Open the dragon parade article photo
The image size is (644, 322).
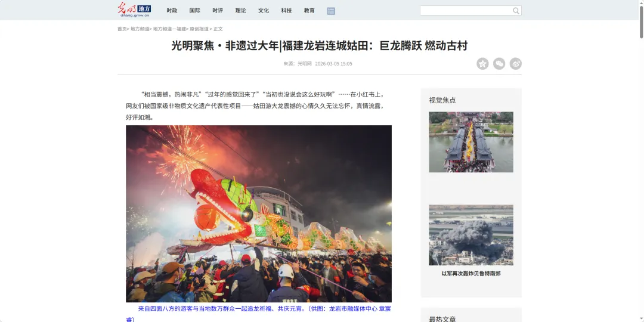(x=259, y=213)
